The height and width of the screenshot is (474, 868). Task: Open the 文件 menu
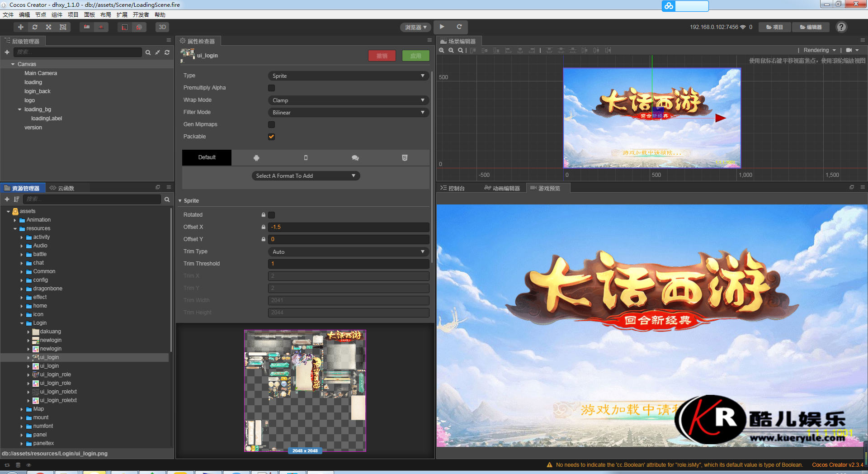8,15
